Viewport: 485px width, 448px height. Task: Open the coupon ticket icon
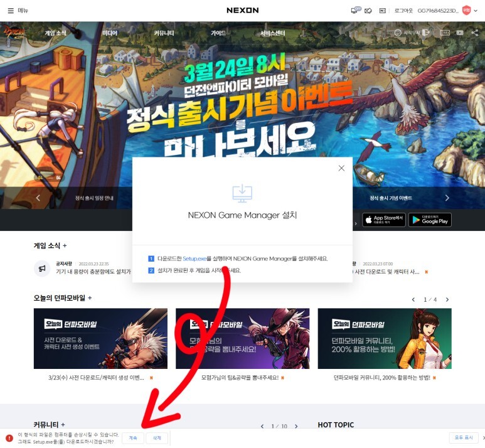coord(368,11)
